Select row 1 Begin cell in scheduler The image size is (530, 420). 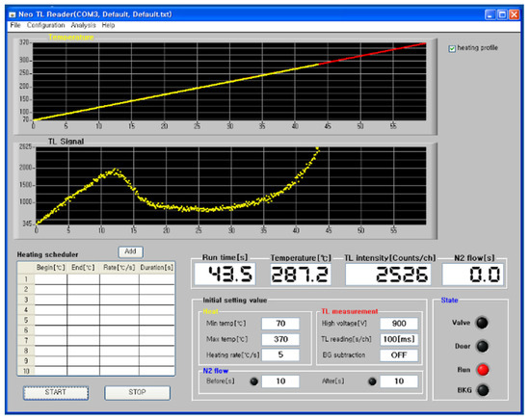point(51,279)
